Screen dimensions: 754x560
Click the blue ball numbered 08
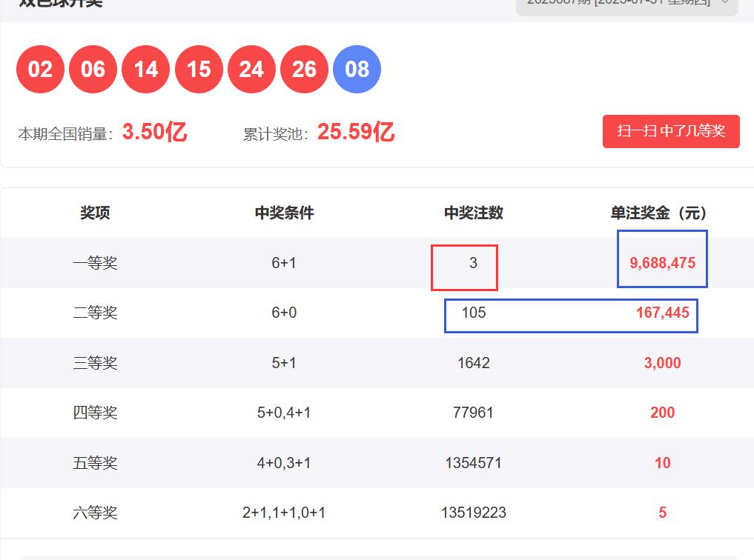357,70
